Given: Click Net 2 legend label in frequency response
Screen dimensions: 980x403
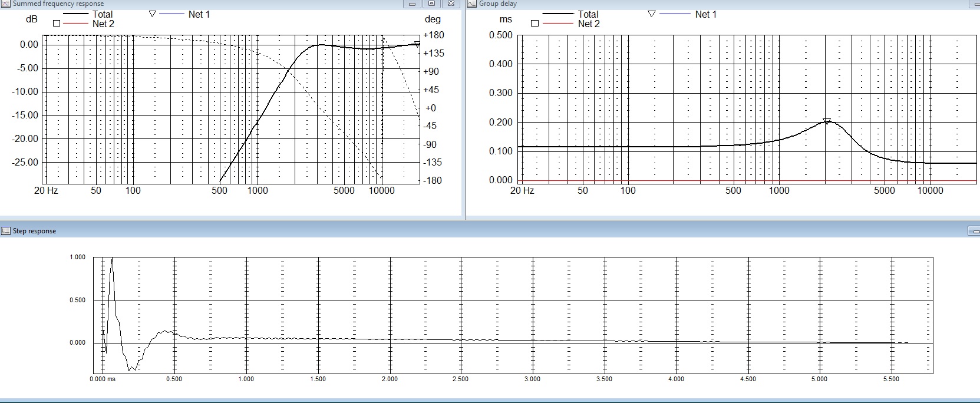Looking at the screenshot, I should (103, 24).
